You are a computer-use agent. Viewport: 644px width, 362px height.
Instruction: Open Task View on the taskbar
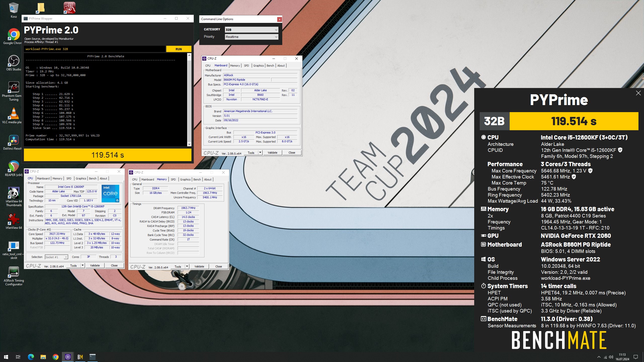pos(18,357)
